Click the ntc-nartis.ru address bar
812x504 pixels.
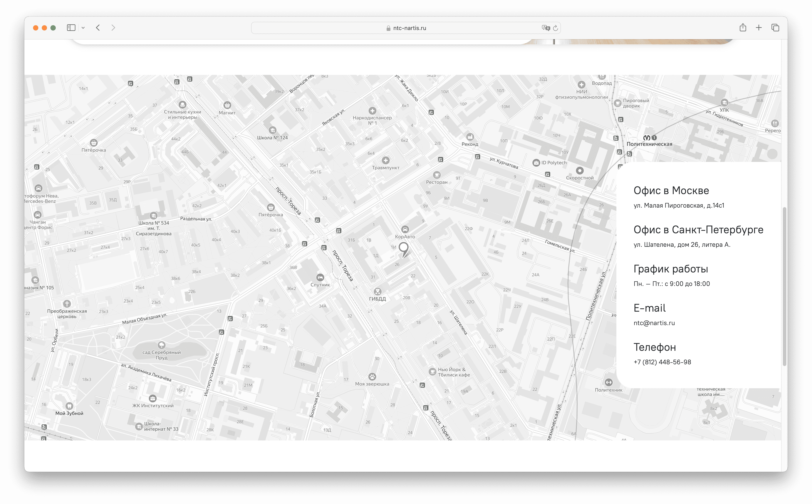(406, 28)
